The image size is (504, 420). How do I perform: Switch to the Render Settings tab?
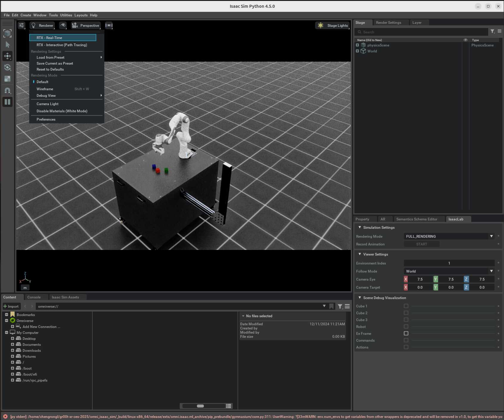pos(389,23)
